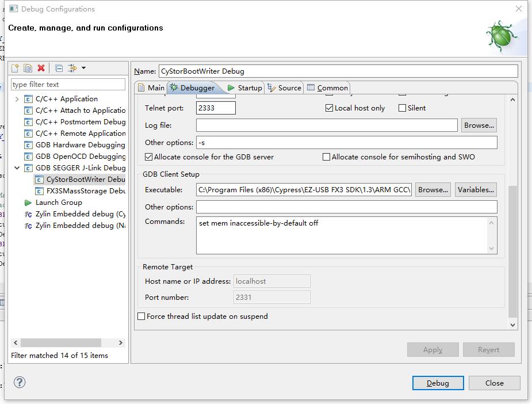This screenshot has width=532, height=404.
Task: Close the Debug Configurations dialog window
Action: tap(519, 9)
